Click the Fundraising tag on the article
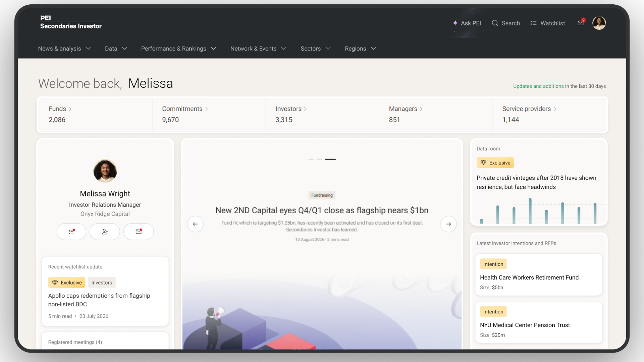This screenshot has height=362, width=644. pyautogui.click(x=322, y=195)
